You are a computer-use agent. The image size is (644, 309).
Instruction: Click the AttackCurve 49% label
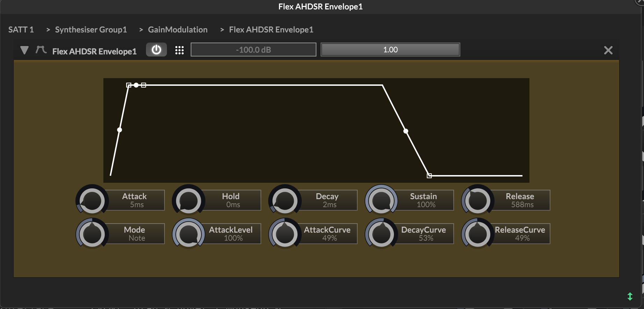(x=327, y=234)
